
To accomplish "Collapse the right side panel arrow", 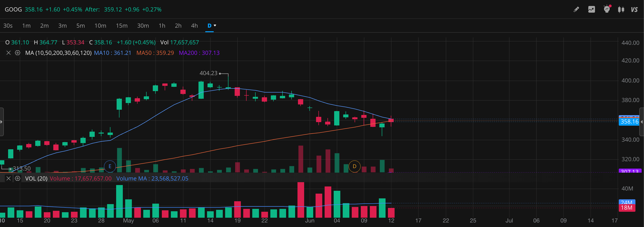I will pyautogui.click(x=642, y=122).
